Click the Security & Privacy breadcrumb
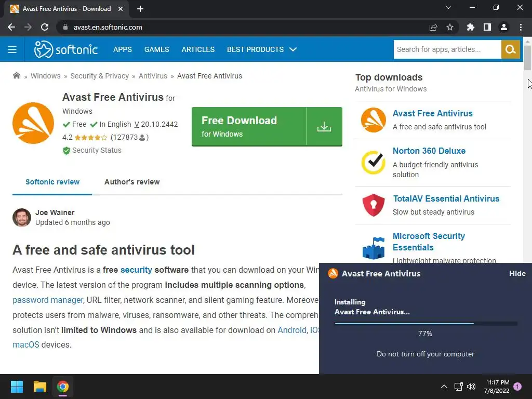 99,76
